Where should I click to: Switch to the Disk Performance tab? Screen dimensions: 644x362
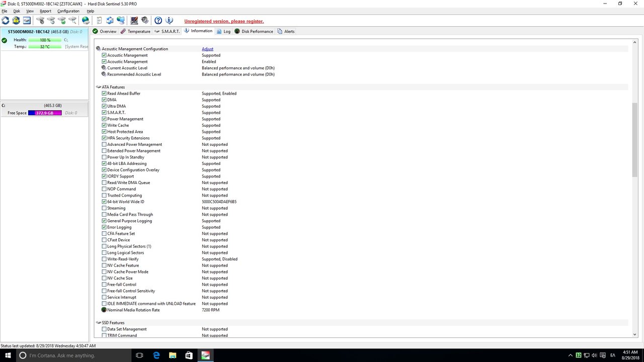coord(254,31)
